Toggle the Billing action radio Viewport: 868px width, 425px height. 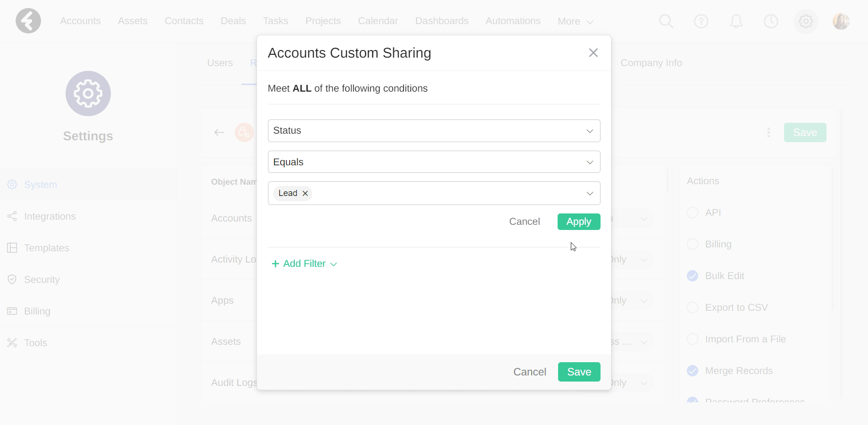tap(693, 244)
